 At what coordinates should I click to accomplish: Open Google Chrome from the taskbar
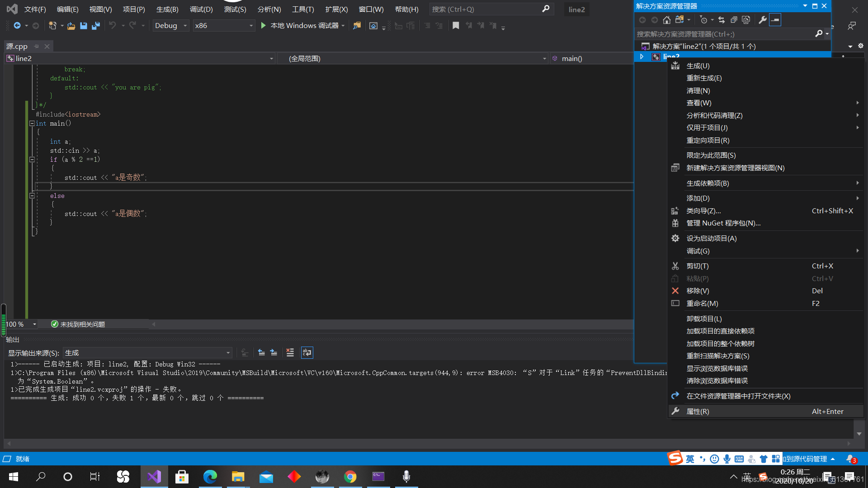click(x=350, y=477)
